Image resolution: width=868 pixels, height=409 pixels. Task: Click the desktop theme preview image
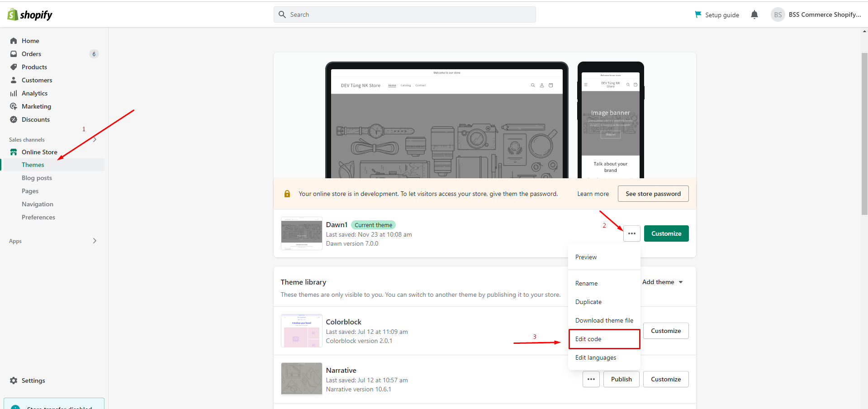click(447, 120)
